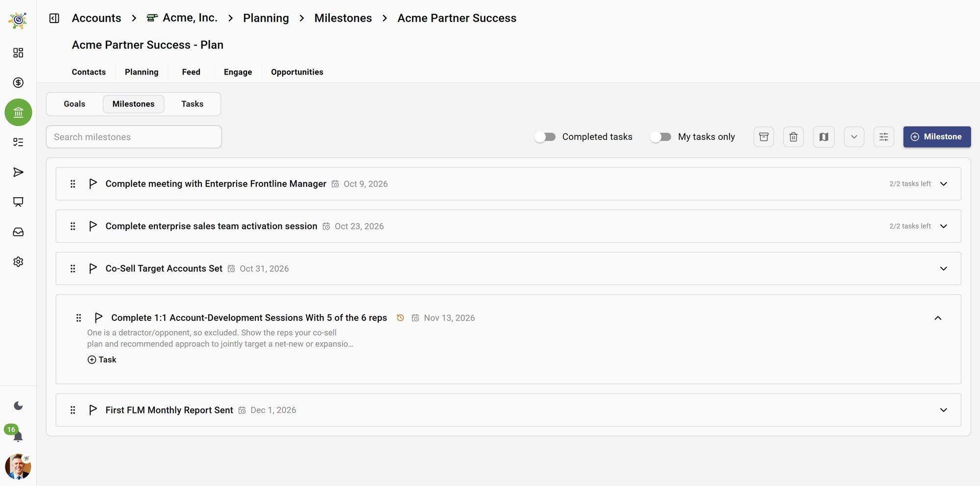Switch to the Feed tab
The height and width of the screenshot is (486, 980).
[191, 72]
